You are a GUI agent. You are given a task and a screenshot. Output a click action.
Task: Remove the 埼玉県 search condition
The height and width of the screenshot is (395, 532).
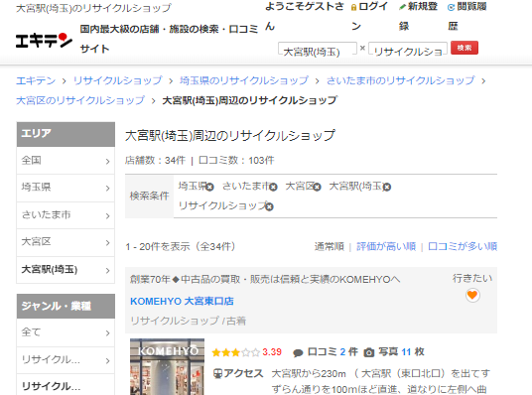click(210, 187)
